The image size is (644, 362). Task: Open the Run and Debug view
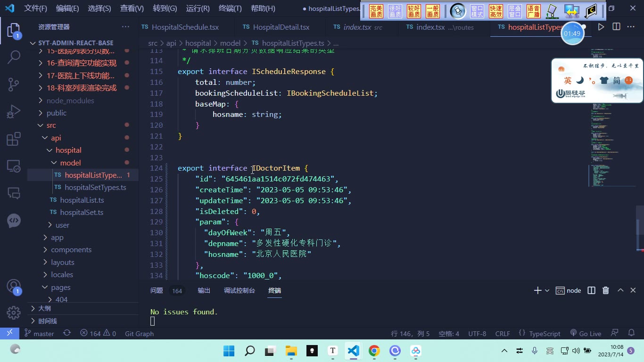[14, 112]
